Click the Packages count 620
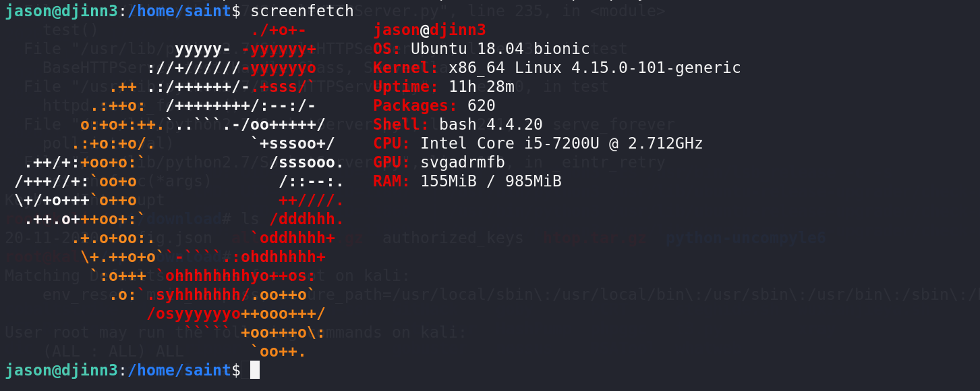980x391 pixels. point(482,105)
